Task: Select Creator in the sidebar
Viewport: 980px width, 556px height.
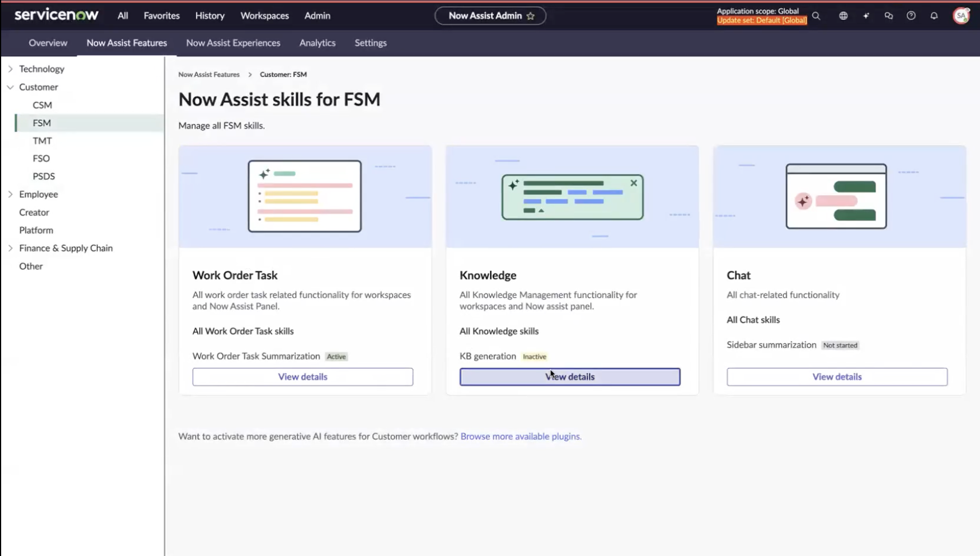Action: pyautogui.click(x=34, y=212)
